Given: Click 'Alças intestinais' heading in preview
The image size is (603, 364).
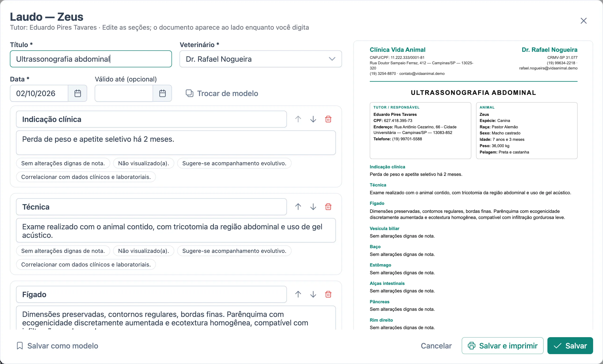Looking at the screenshot, I should (x=387, y=283).
